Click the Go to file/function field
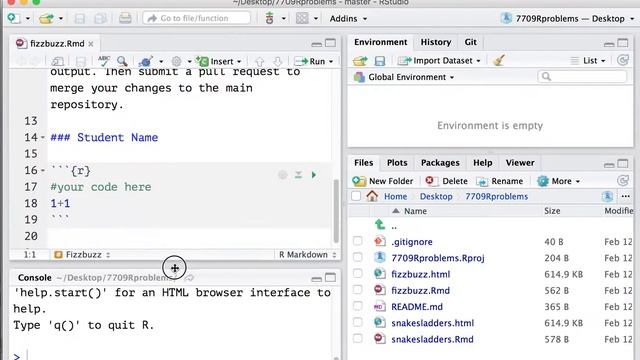The width and height of the screenshot is (640, 360). click(196, 18)
